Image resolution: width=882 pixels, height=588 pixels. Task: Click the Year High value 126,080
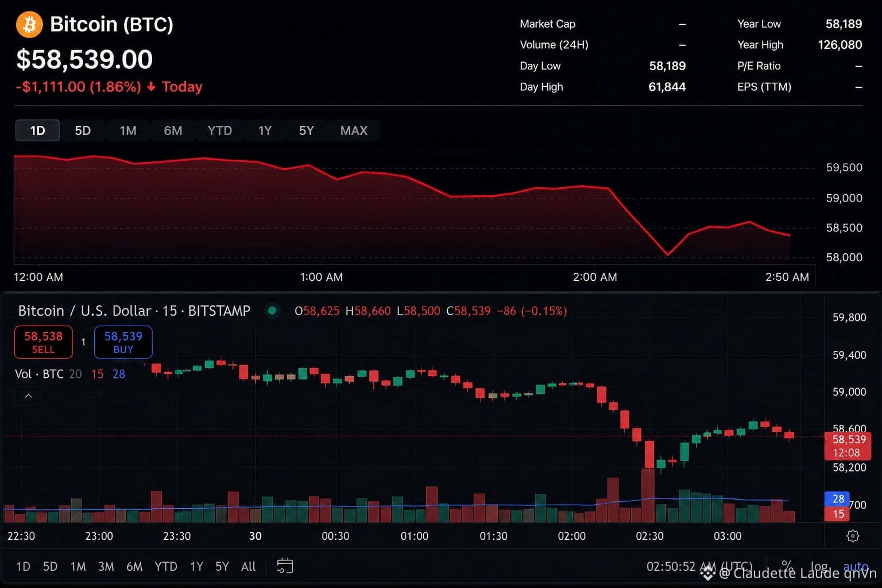pyautogui.click(x=840, y=45)
